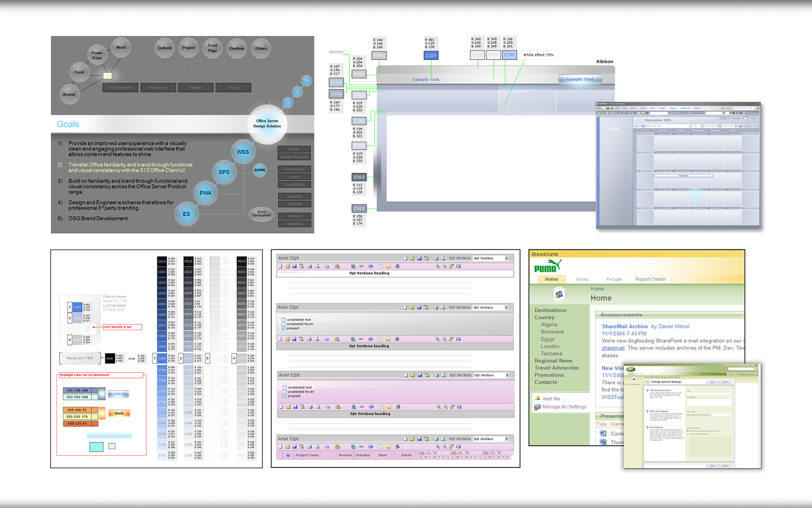Image resolution: width=812 pixels, height=508 pixels.
Task: Check 'unselected hover' box in pink panel
Action: pyautogui.click(x=285, y=392)
